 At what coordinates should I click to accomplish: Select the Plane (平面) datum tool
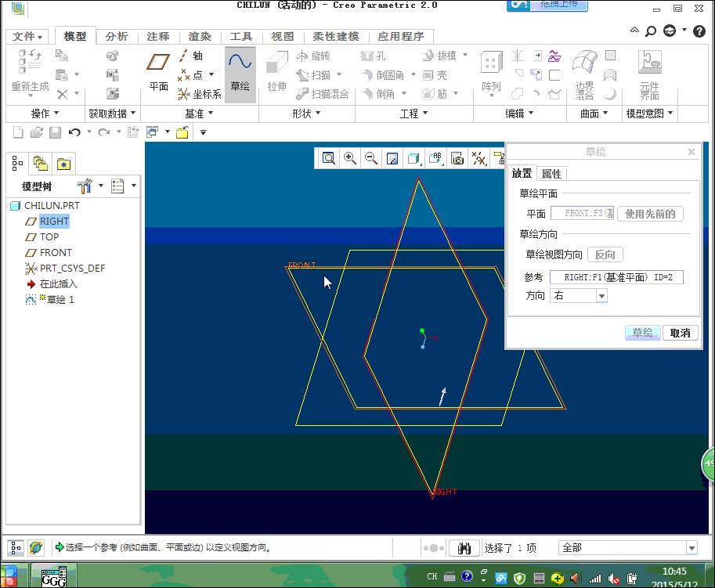158,70
